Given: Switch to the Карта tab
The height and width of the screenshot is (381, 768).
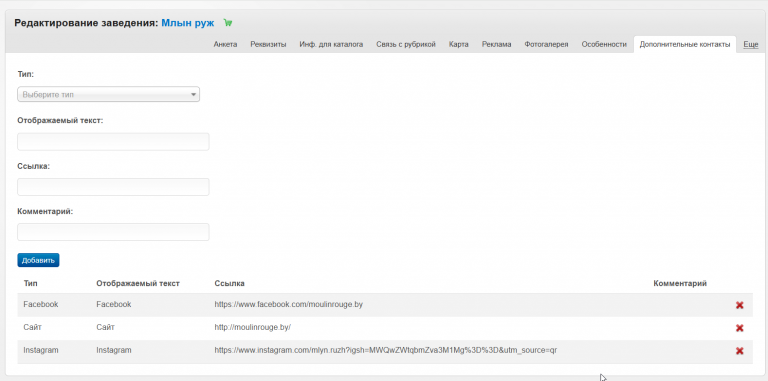Looking at the screenshot, I should [458, 44].
